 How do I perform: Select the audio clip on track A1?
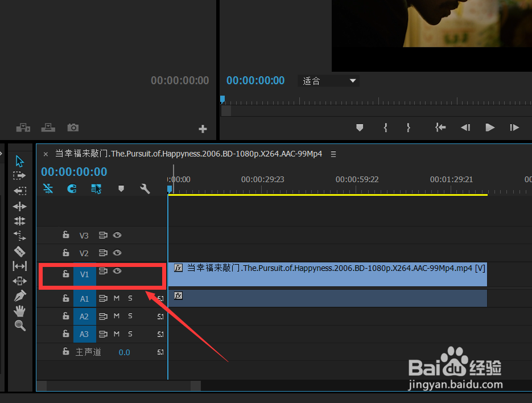[327, 298]
